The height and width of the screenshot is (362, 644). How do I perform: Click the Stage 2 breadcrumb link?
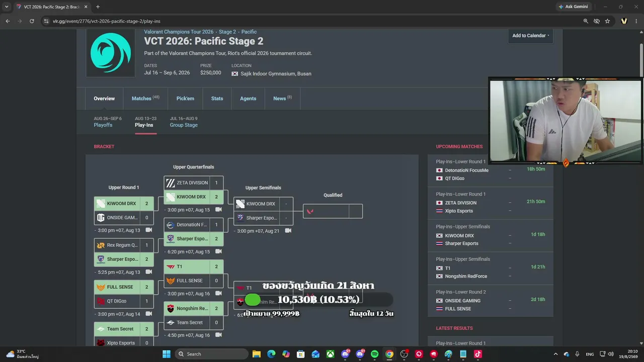click(227, 32)
